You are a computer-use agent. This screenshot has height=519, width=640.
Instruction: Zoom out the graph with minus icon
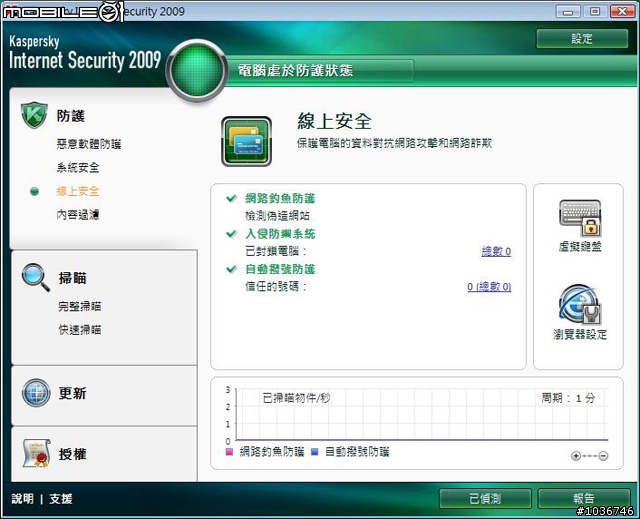[x=603, y=456]
